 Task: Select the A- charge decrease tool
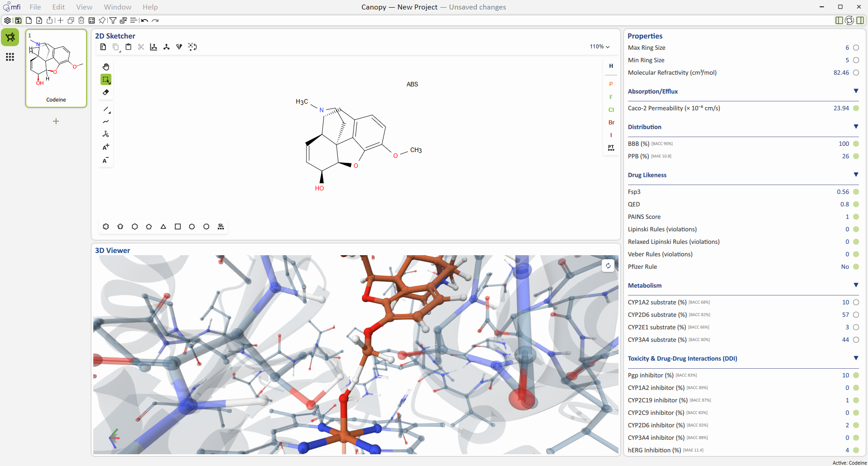coord(106,160)
